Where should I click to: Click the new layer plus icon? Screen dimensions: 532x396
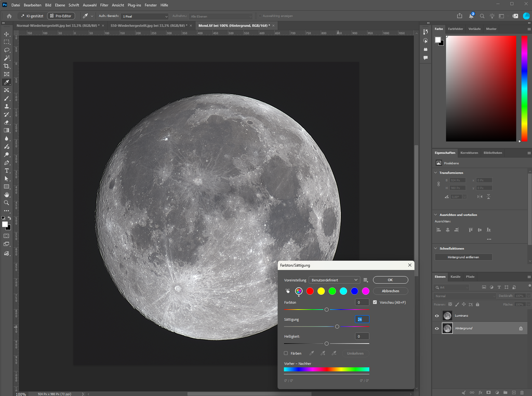pyautogui.click(x=514, y=392)
